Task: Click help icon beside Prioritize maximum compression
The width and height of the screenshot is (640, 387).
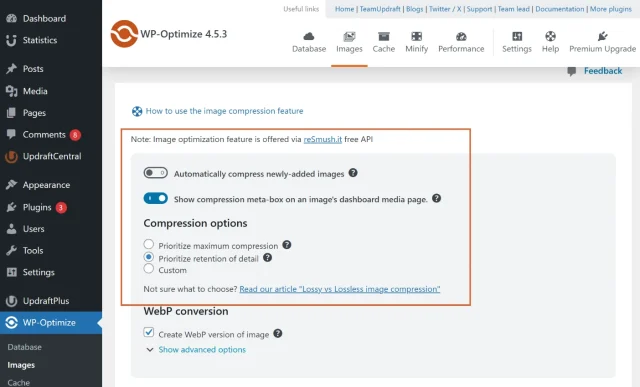Action: pyautogui.click(x=287, y=245)
